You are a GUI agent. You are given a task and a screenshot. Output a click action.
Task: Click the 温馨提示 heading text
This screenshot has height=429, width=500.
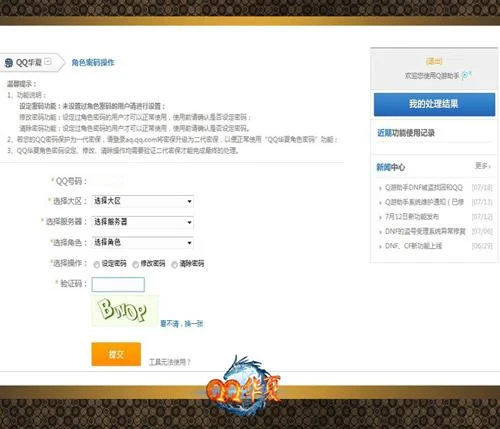click(x=22, y=84)
